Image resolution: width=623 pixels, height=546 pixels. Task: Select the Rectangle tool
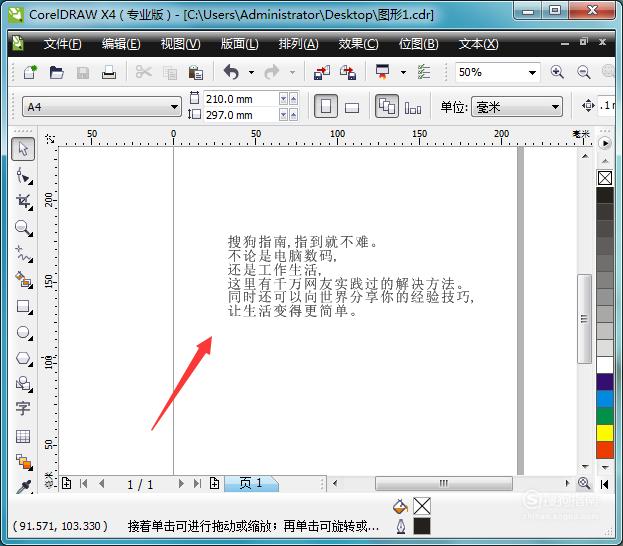tap(24, 306)
